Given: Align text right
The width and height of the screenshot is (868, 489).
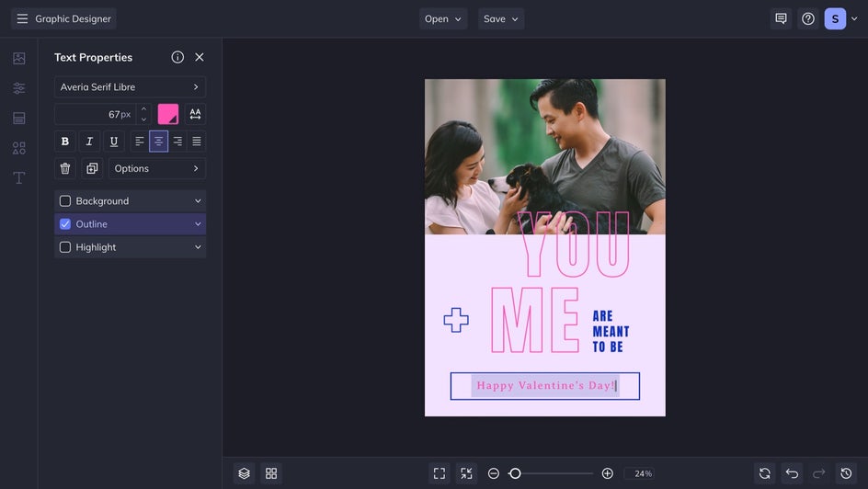Looking at the screenshot, I should [x=177, y=141].
